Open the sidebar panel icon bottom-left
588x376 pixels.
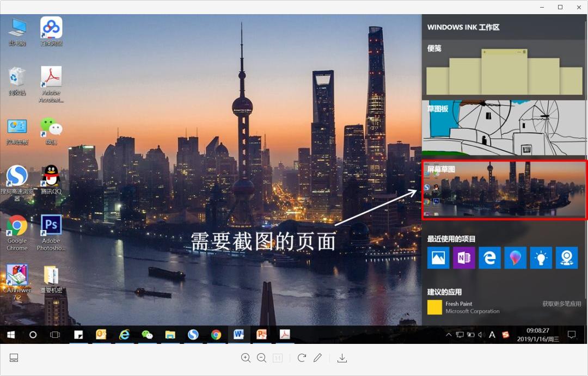pos(14,357)
